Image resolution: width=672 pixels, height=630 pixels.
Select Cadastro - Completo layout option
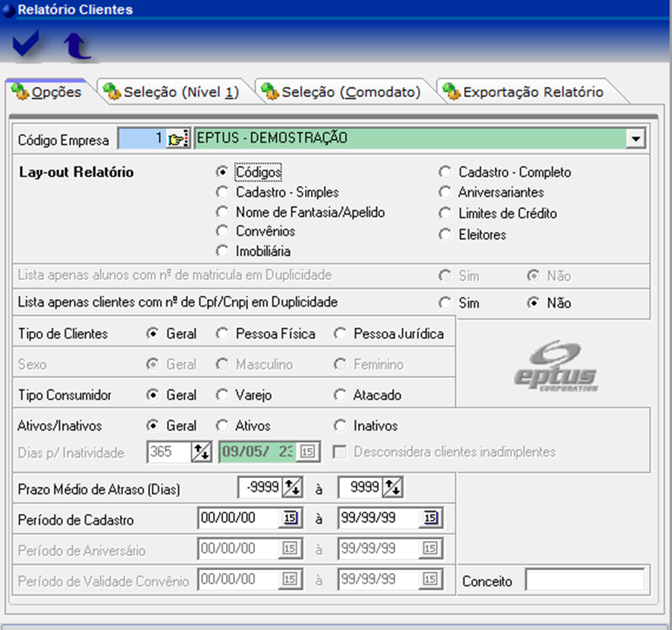(445, 172)
